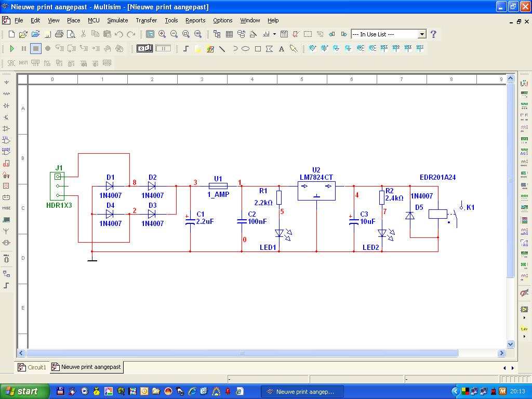The width and height of the screenshot is (532, 399).
Task: Select the Ellipse drawing tool
Action: [246, 49]
